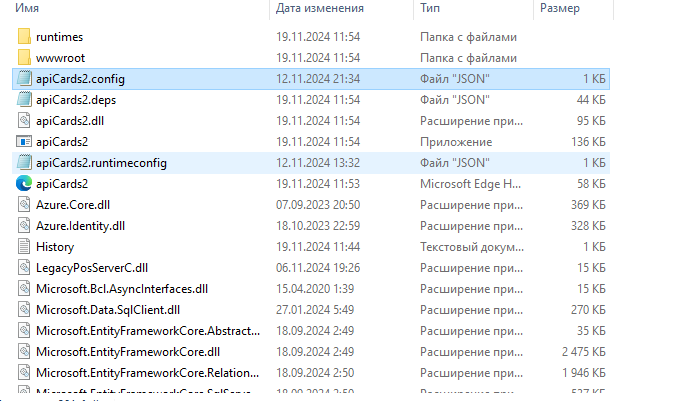Screen dimensions: 675x401
Task: Click size 58 КБ of Edge apiCards2 file
Action: click(591, 184)
